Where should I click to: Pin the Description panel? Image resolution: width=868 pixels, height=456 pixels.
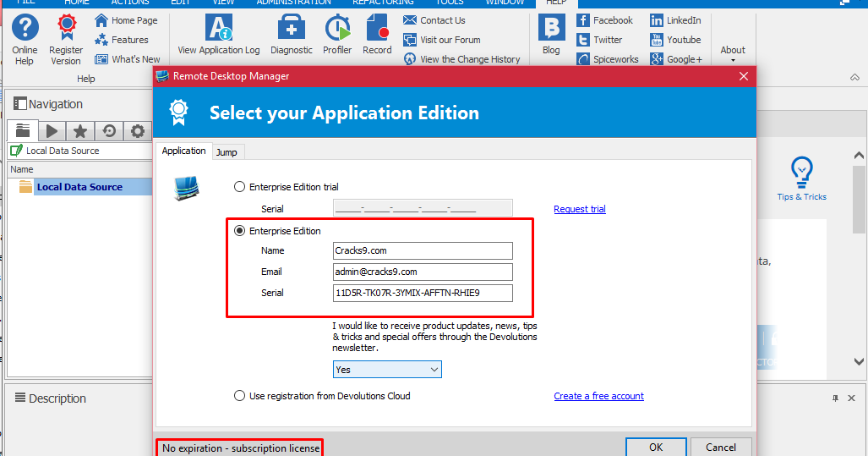[835, 398]
